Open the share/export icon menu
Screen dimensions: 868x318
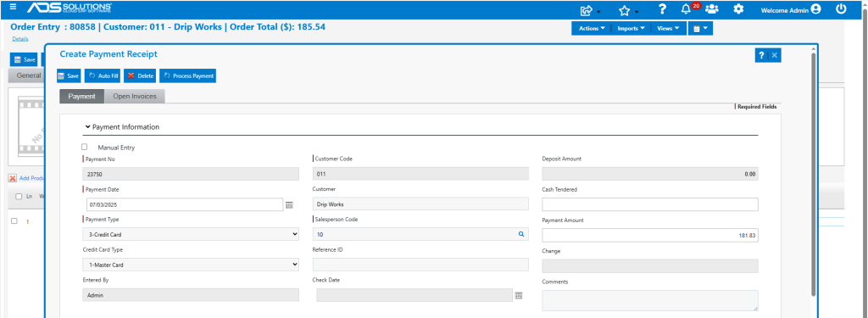tap(587, 10)
